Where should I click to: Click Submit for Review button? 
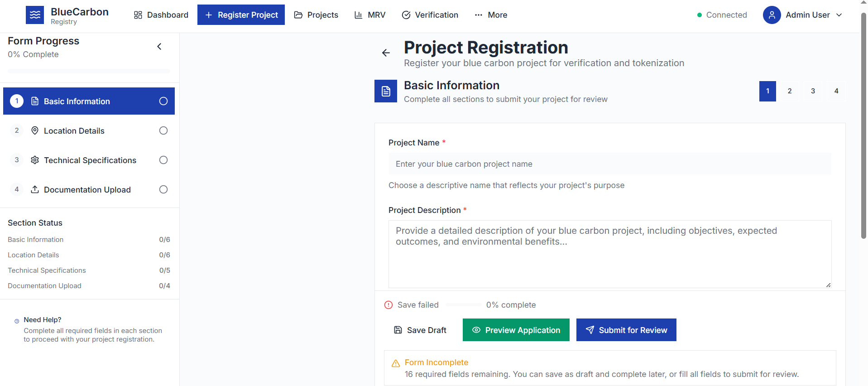(x=626, y=330)
